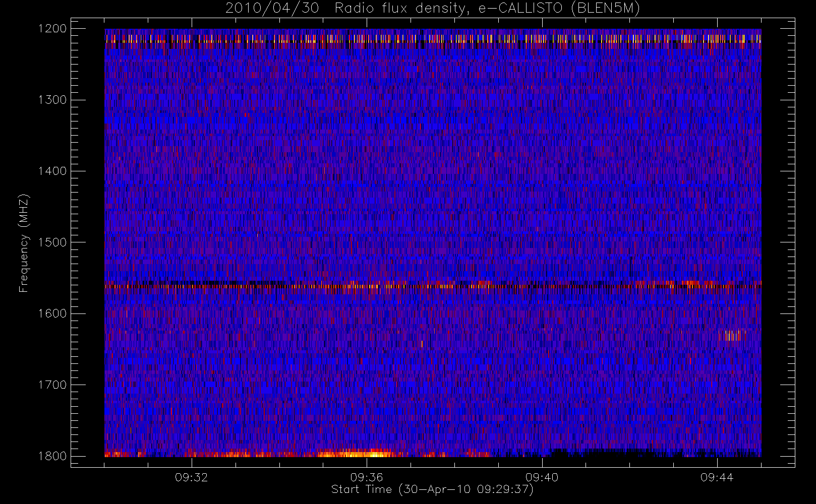Click the 1700 frequency tick label
This screenshot has width=816, height=504.
(52, 385)
